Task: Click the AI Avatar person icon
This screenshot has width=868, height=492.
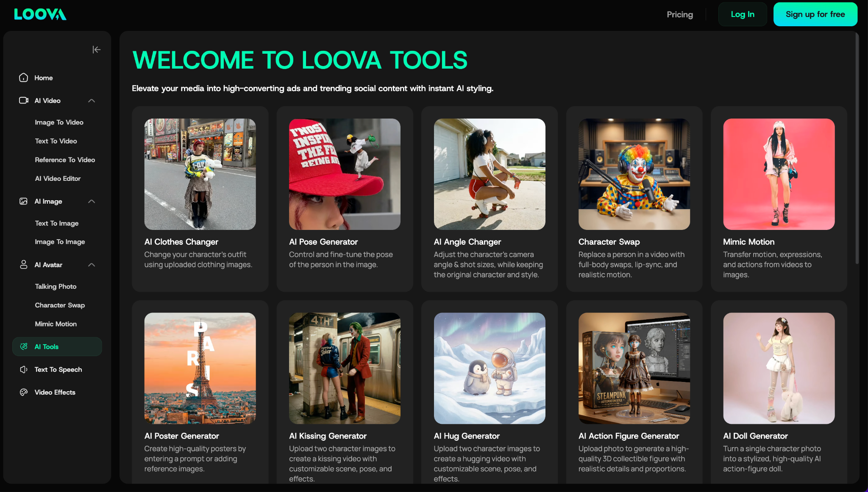Action: pyautogui.click(x=24, y=265)
